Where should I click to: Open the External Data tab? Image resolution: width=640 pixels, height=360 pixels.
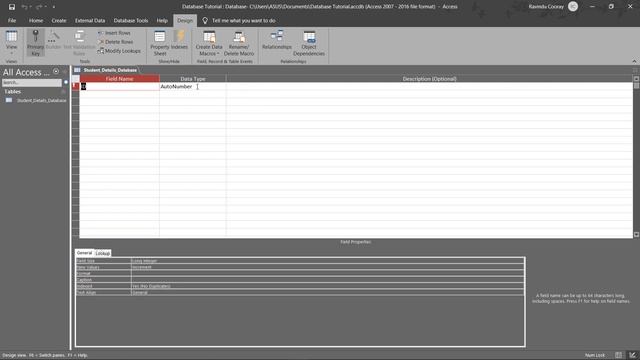tap(90, 20)
